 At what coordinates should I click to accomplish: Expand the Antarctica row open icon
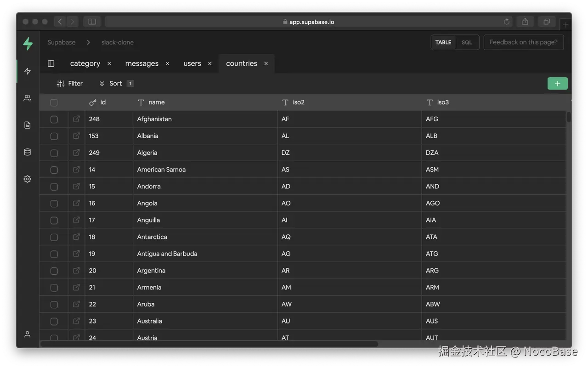pyautogui.click(x=76, y=237)
